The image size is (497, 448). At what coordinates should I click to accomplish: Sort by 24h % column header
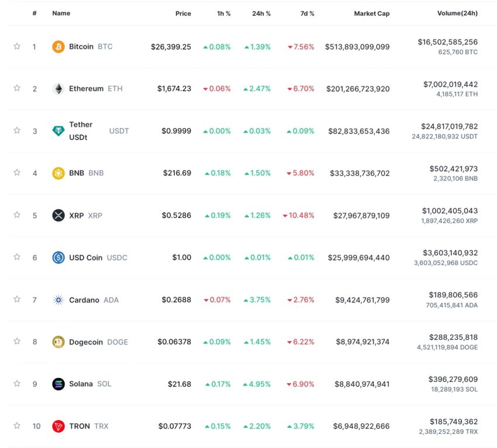(x=261, y=13)
